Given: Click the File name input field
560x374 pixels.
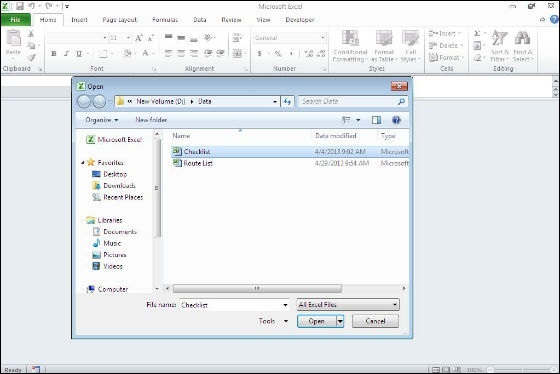Looking at the screenshot, I should coord(231,305).
